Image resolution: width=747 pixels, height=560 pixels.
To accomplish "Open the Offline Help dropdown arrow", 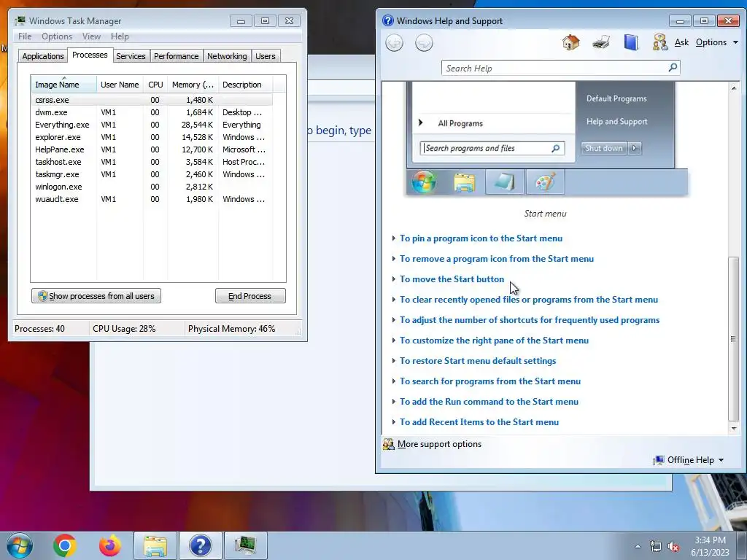I will coord(721,460).
